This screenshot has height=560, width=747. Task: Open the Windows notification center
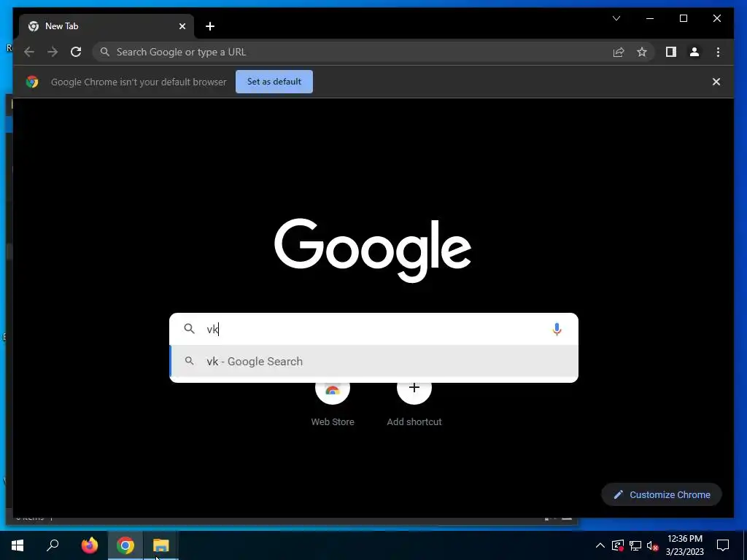tap(723, 545)
